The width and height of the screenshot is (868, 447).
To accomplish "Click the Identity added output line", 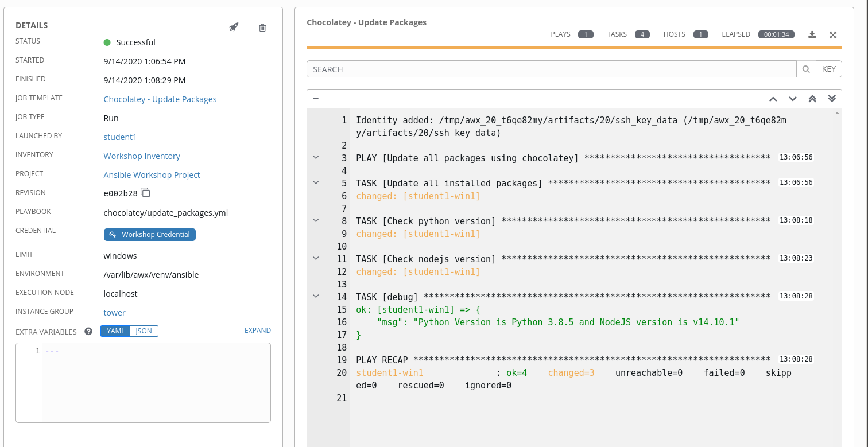I will point(571,127).
